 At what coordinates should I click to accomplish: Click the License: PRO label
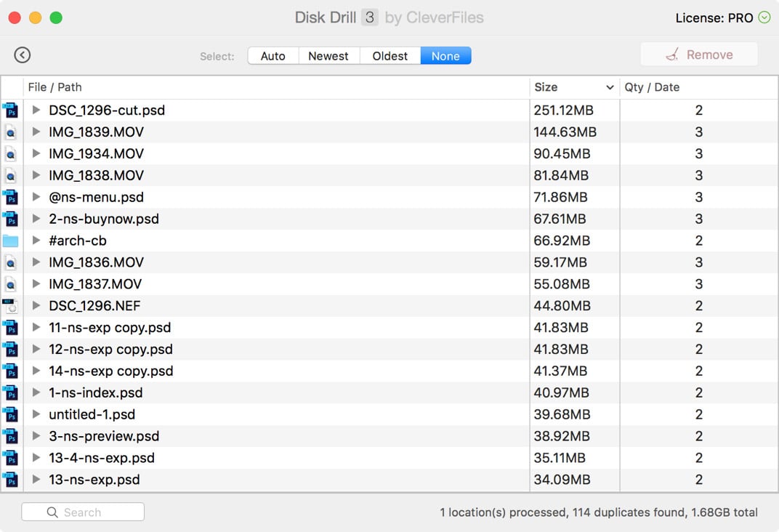(714, 18)
